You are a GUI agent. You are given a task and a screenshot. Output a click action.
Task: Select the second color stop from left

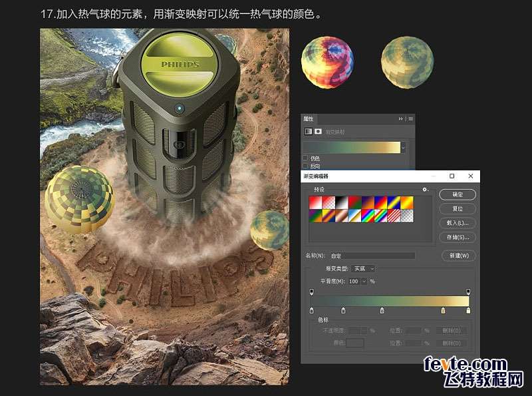tap(343, 310)
